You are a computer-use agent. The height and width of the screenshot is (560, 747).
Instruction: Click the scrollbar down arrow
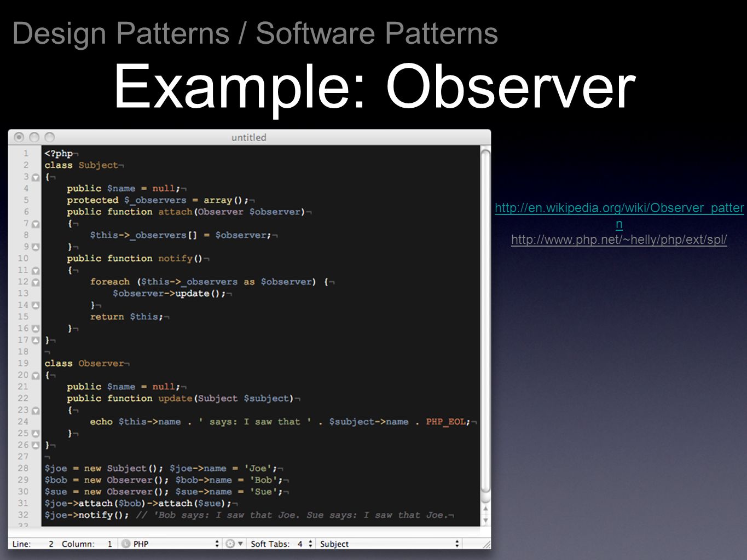[485, 521]
